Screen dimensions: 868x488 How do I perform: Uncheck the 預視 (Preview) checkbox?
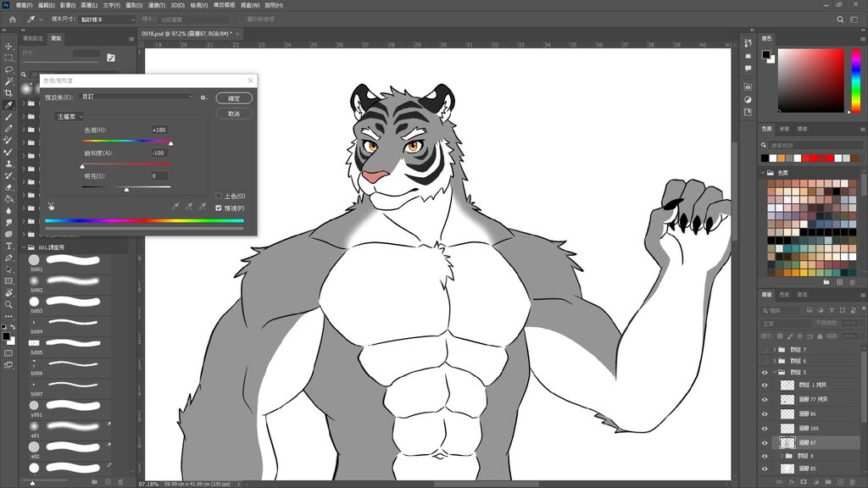pyautogui.click(x=219, y=208)
